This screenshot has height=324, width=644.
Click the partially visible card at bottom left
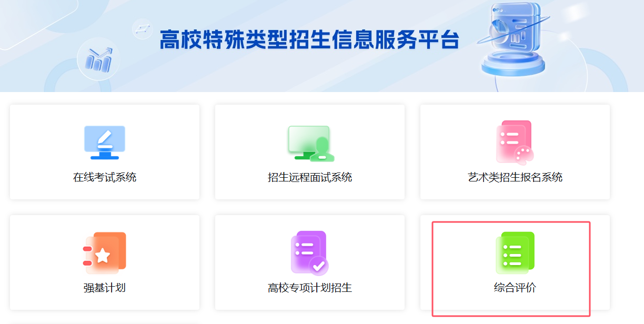(105, 322)
